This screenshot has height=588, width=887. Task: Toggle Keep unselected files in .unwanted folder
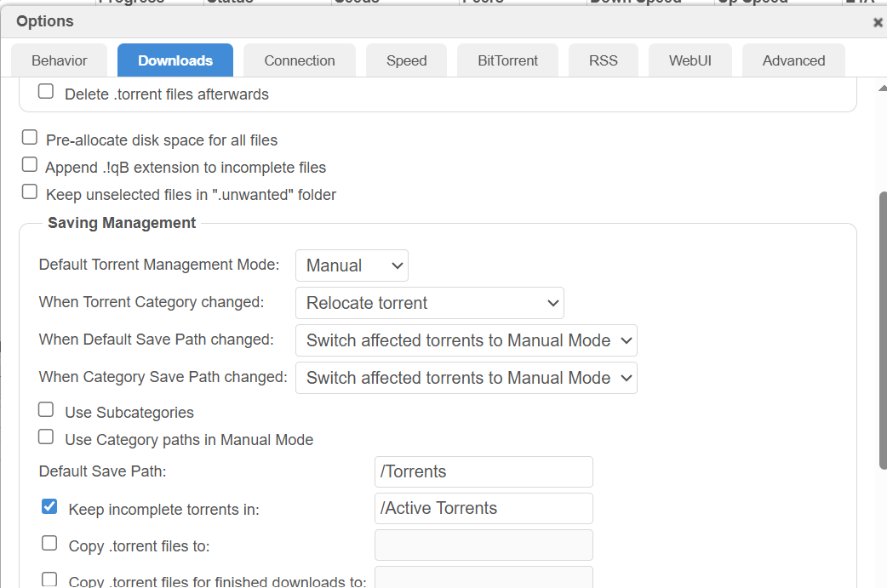tap(30, 192)
